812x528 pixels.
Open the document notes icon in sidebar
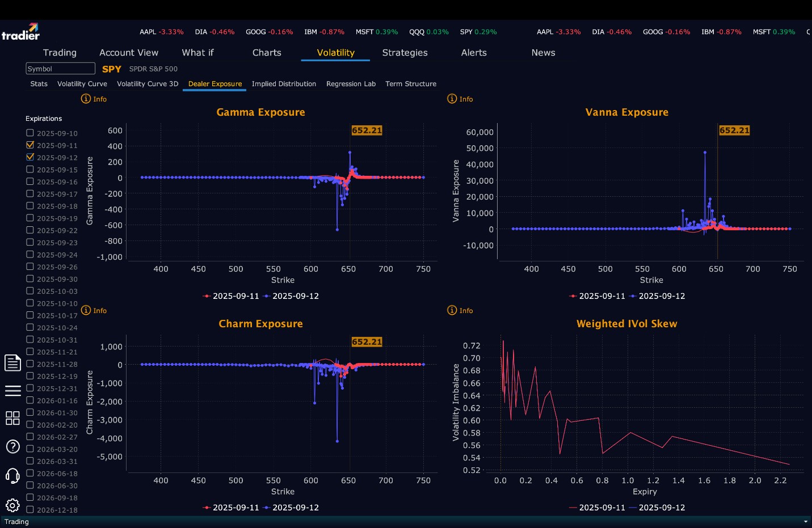(x=12, y=362)
